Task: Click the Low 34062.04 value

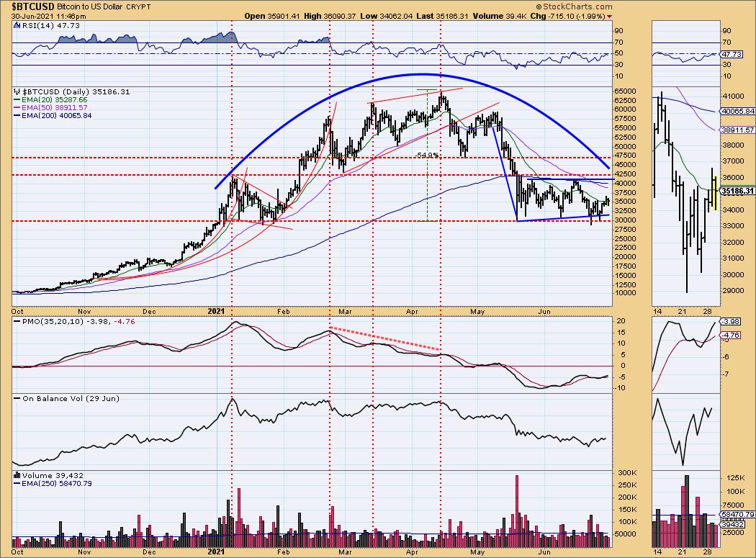Action: point(386,16)
